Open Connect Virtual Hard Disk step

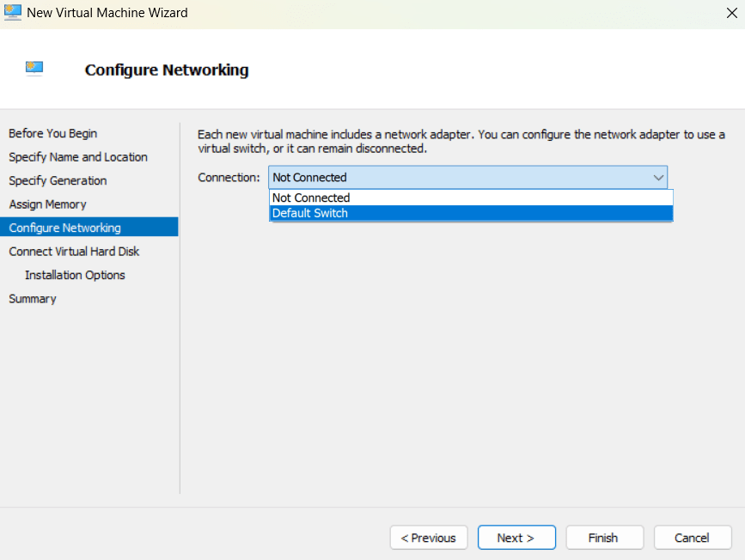click(x=74, y=252)
